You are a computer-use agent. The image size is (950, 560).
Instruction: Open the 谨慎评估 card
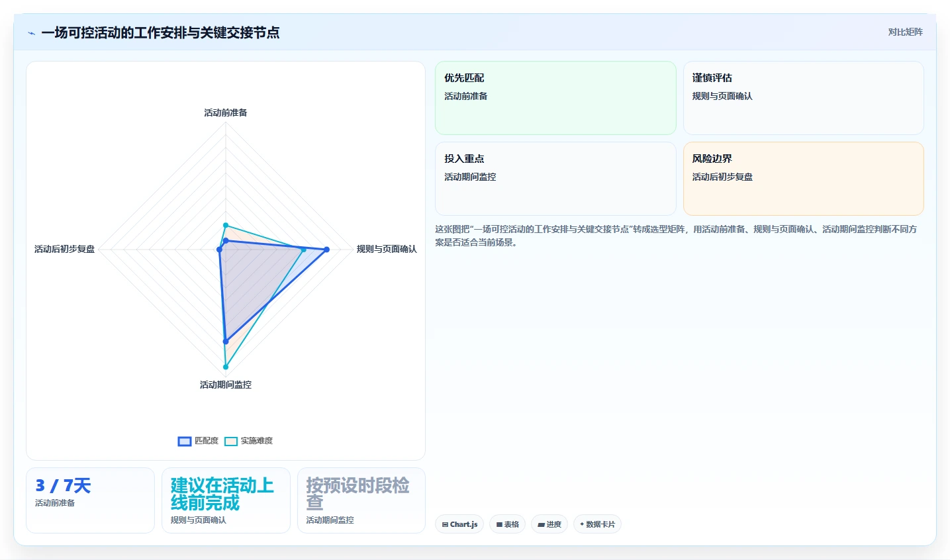click(x=803, y=98)
